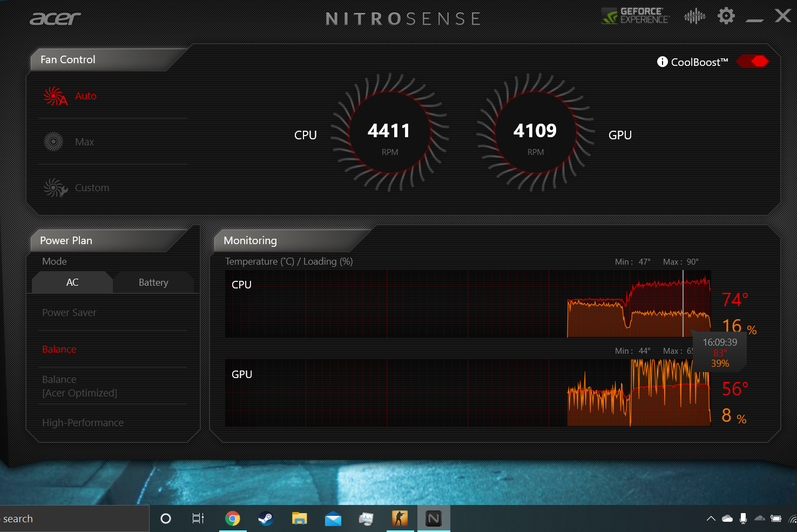Open Google Chrome from the taskbar
This screenshot has width=797, height=532.
[x=233, y=518]
